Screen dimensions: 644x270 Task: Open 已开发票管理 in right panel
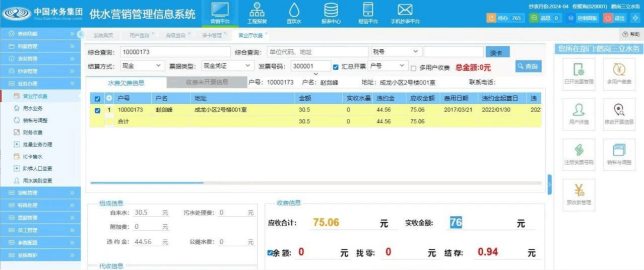pos(578,71)
